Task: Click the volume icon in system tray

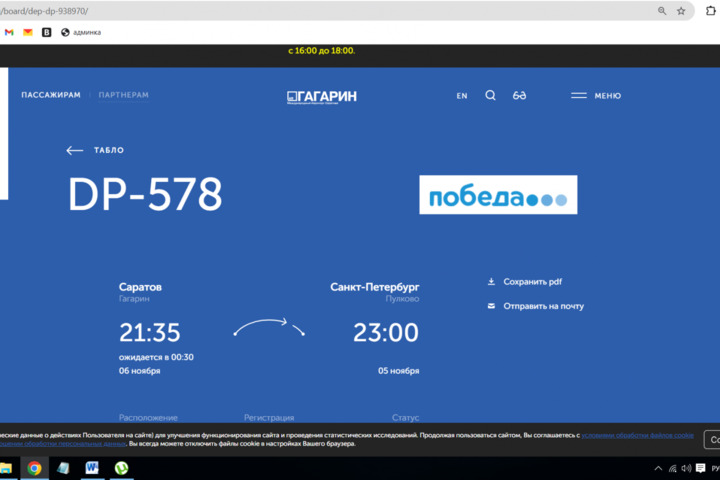Action: click(686, 468)
